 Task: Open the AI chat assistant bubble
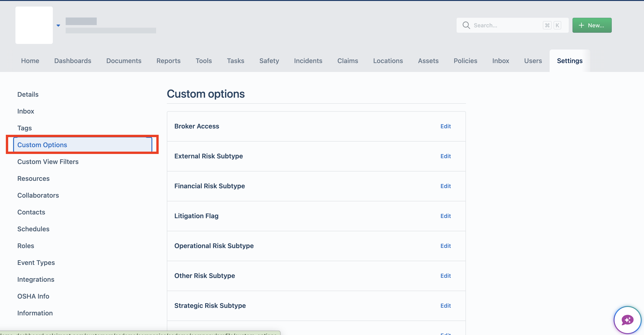click(627, 320)
